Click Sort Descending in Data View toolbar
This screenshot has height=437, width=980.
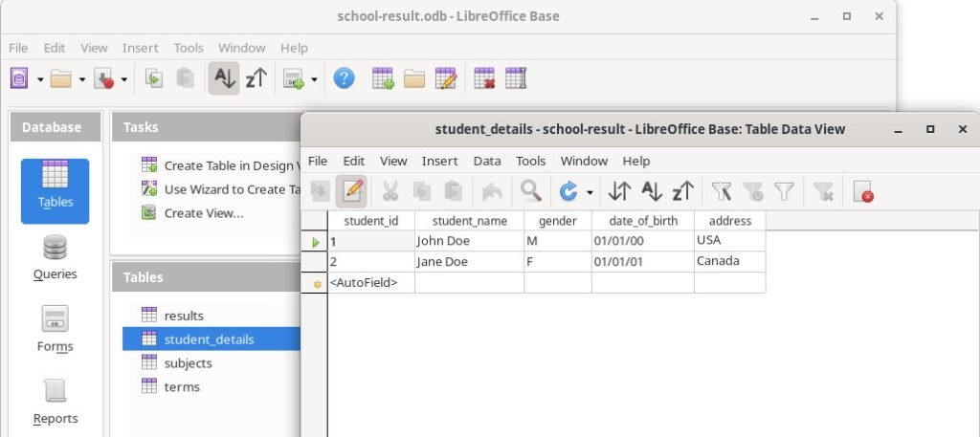tap(683, 191)
